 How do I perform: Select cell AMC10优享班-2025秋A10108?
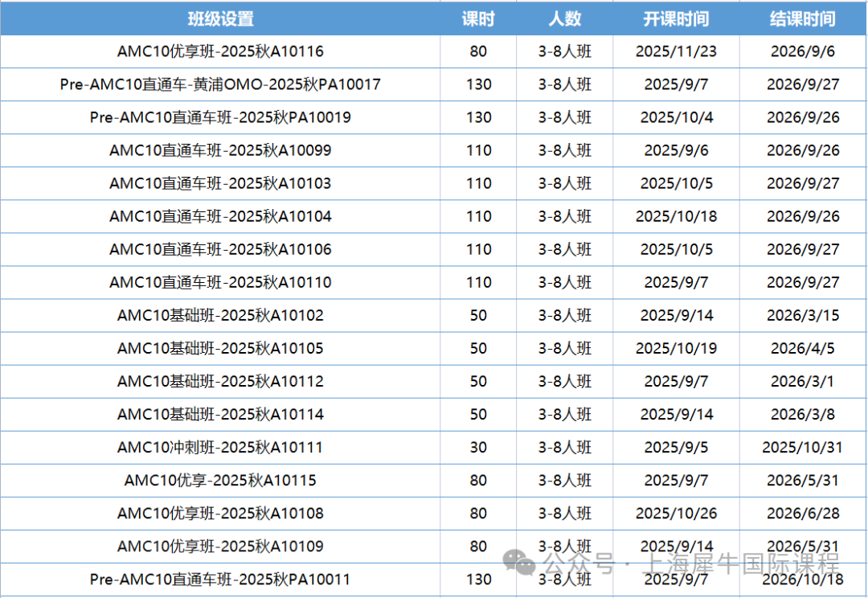point(220,514)
